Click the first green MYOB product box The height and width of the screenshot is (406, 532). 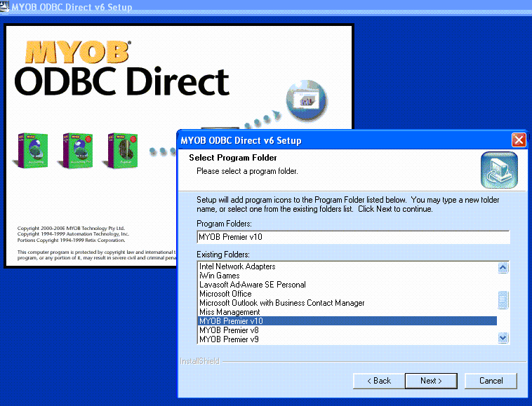32,151
